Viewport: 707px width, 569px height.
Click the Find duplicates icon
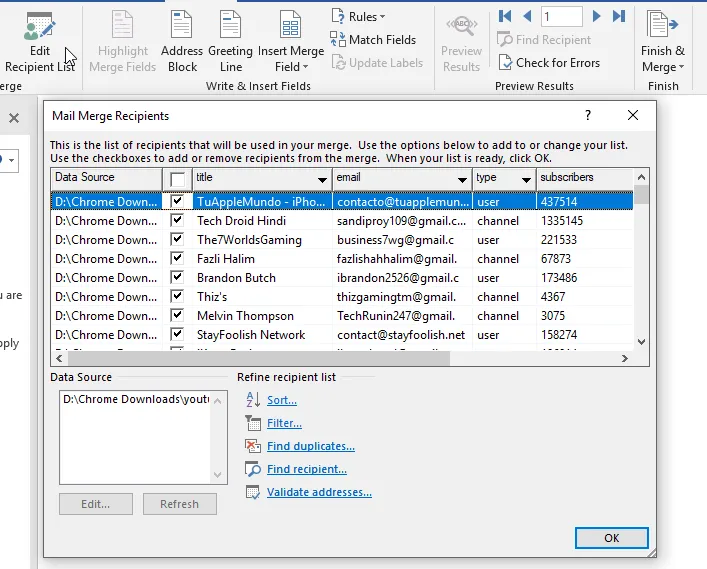tap(253, 446)
